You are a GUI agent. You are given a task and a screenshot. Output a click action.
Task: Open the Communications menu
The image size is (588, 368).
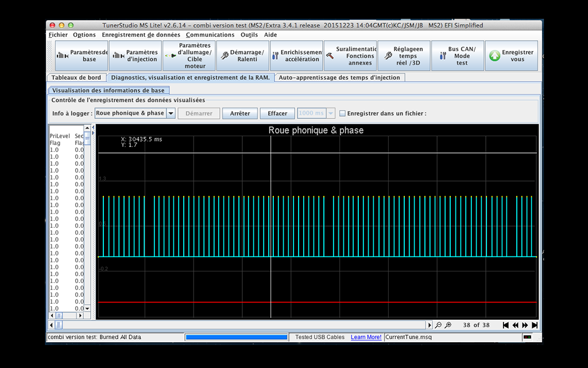coord(210,34)
